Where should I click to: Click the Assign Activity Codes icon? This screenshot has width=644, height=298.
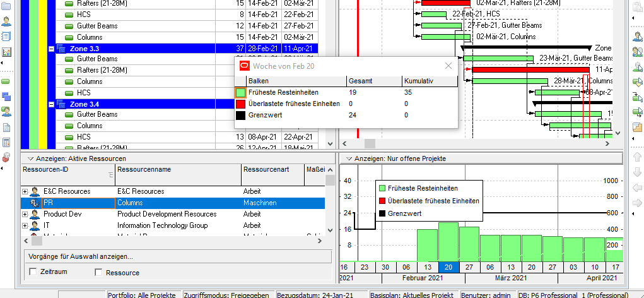click(638, 82)
